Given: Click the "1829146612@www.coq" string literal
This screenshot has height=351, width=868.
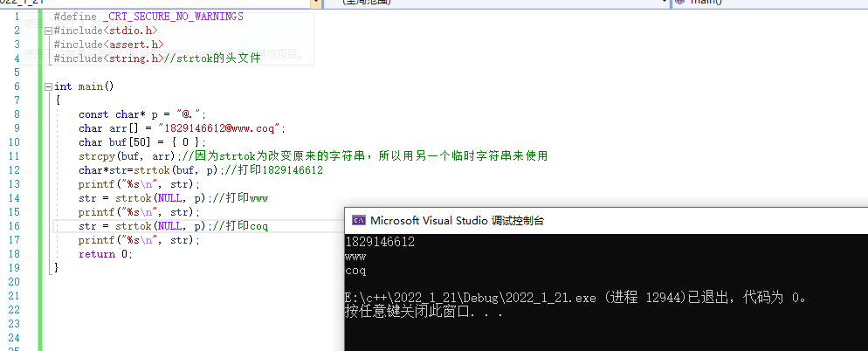Looking at the screenshot, I should pyautogui.click(x=220, y=128).
